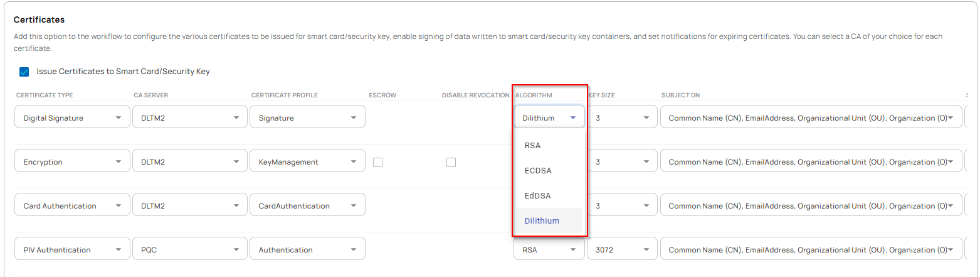This screenshot has width=980, height=277.
Task: Open PQC CA server dropdown
Action: click(189, 249)
